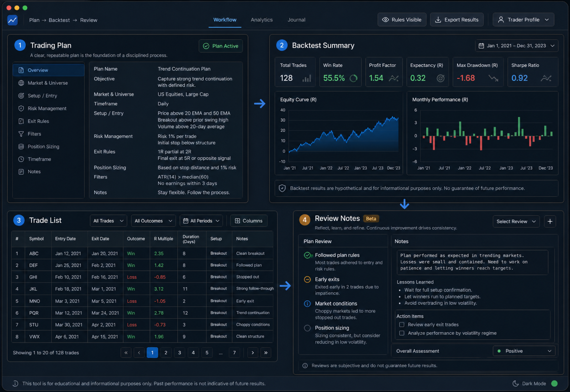
Task: Open the Overall Assessment Positive dropdown
Action: click(x=524, y=351)
